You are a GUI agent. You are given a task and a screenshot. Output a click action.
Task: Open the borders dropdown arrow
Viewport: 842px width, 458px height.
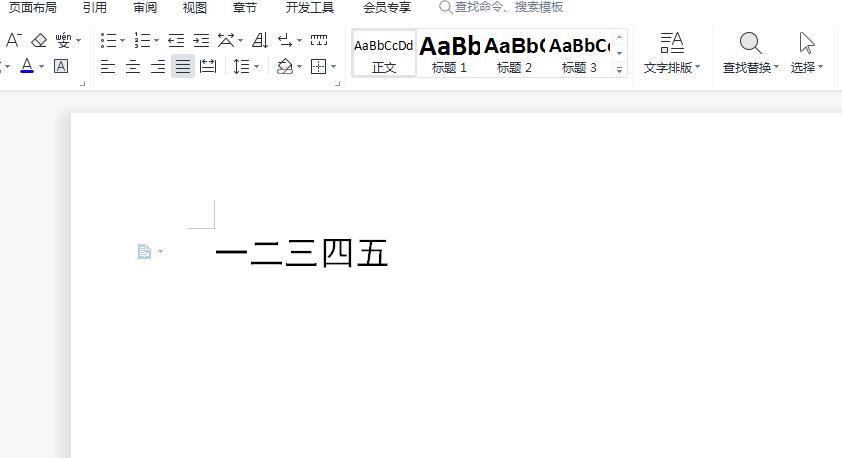click(x=333, y=67)
